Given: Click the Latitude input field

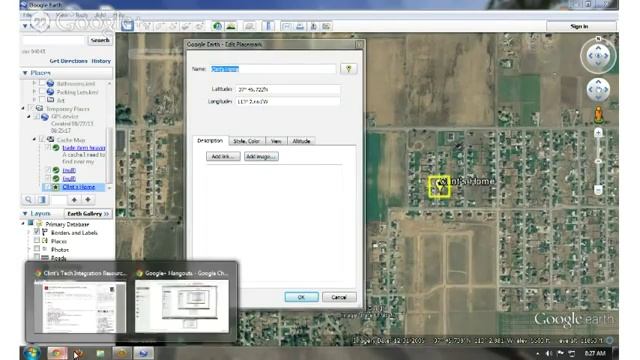Looking at the screenshot, I should (x=288, y=89).
